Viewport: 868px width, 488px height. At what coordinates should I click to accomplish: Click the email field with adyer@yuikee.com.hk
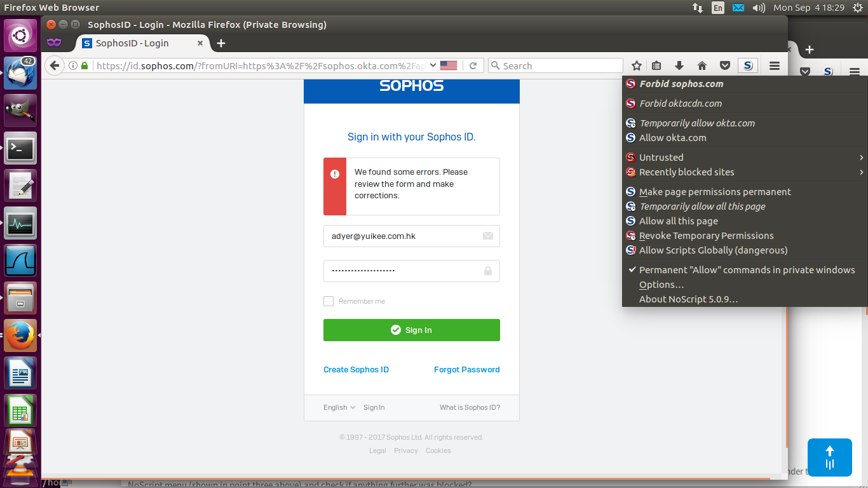click(x=412, y=236)
